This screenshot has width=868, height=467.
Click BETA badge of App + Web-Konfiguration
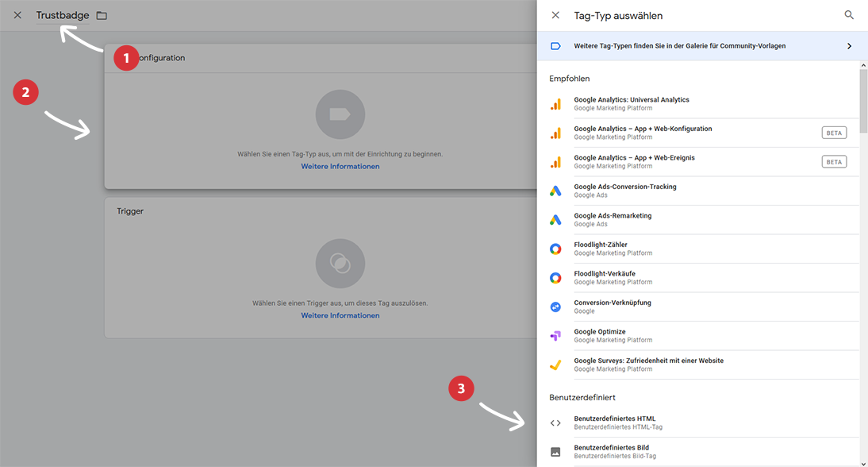(834, 133)
